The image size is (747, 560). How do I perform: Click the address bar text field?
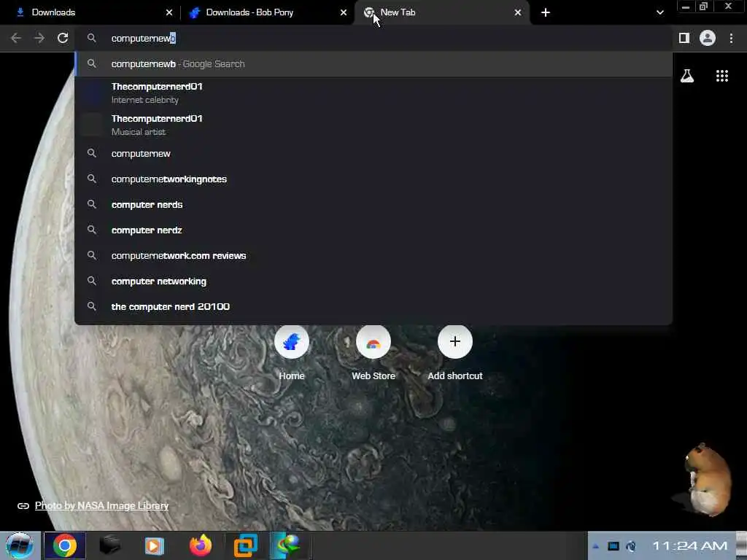[x=374, y=38]
